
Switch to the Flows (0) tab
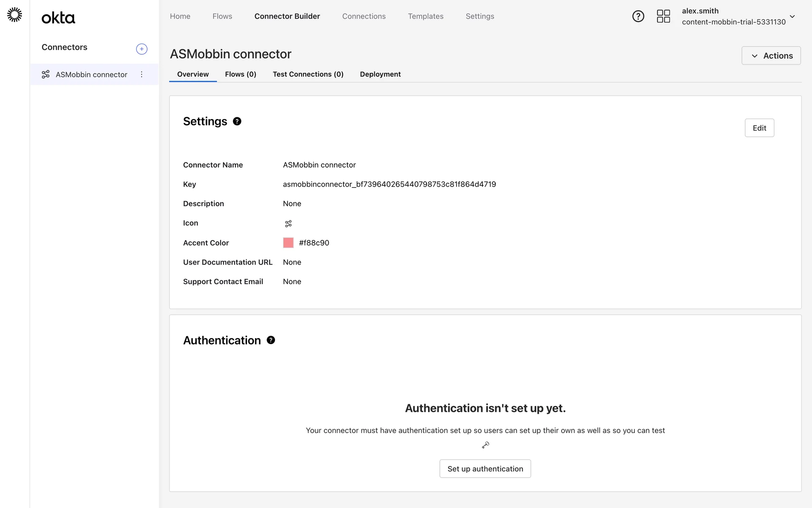(240, 75)
